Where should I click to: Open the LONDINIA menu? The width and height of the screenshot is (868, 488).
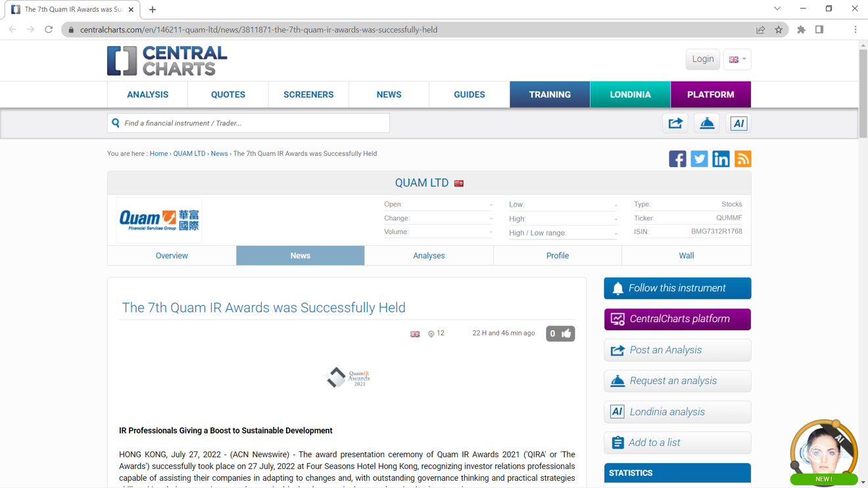630,95
